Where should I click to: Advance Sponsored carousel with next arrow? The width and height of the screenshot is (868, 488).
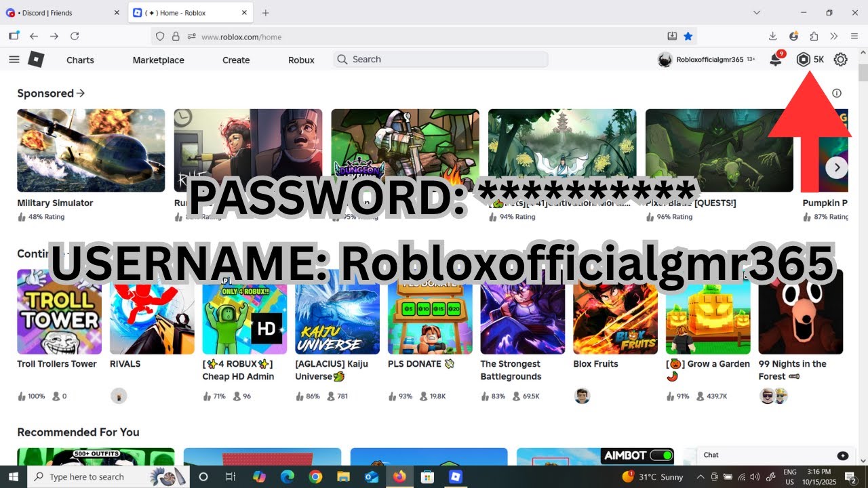837,167
